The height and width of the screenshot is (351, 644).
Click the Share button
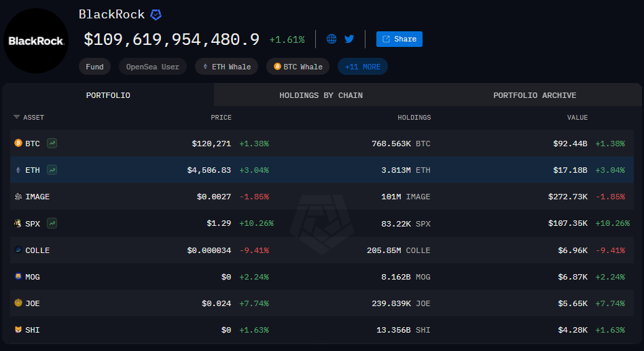pos(399,39)
